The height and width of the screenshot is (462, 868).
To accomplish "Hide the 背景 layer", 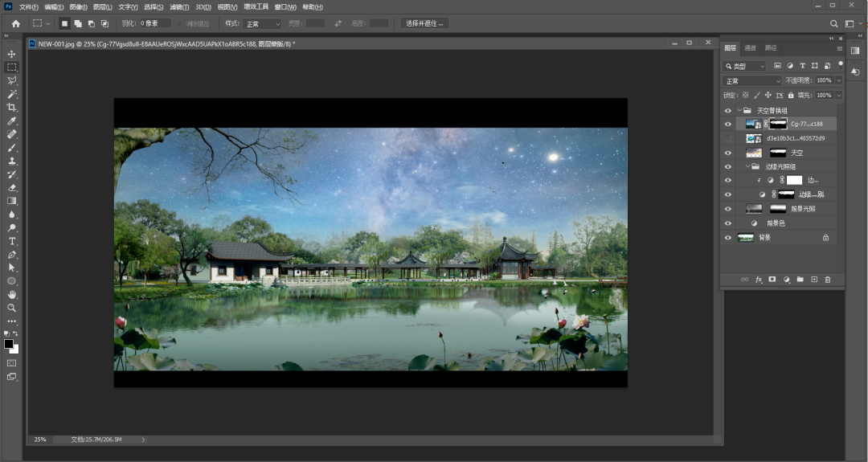I will coord(728,237).
